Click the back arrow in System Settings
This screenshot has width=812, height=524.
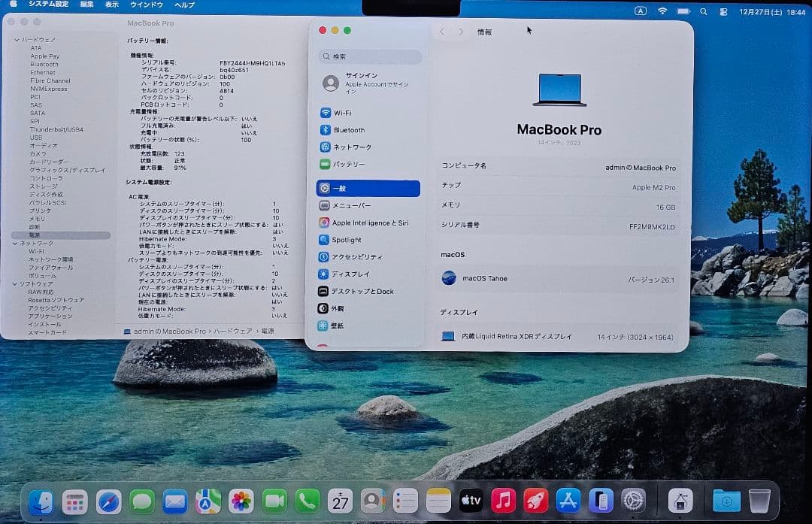point(442,32)
